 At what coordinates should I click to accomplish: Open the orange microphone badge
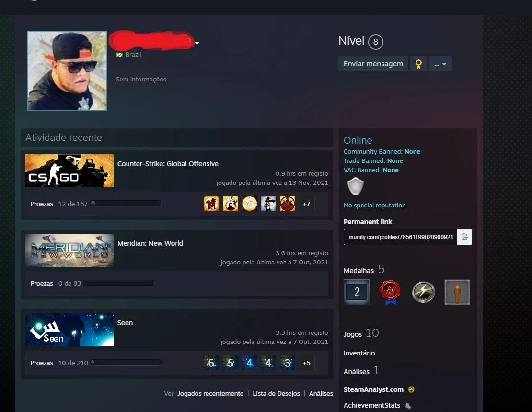click(x=457, y=292)
